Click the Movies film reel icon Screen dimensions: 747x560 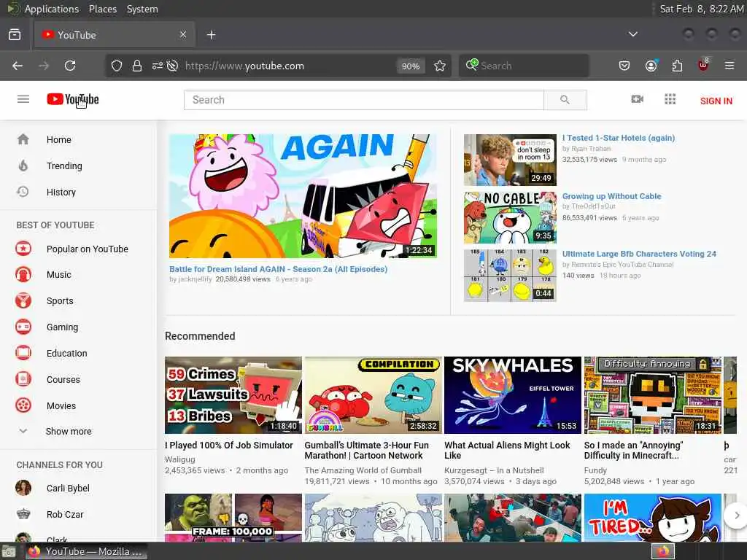(23, 405)
